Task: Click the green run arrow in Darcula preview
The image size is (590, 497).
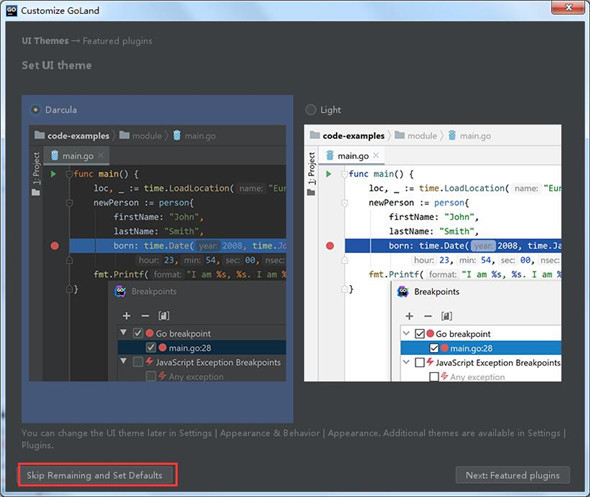Action: [53, 174]
